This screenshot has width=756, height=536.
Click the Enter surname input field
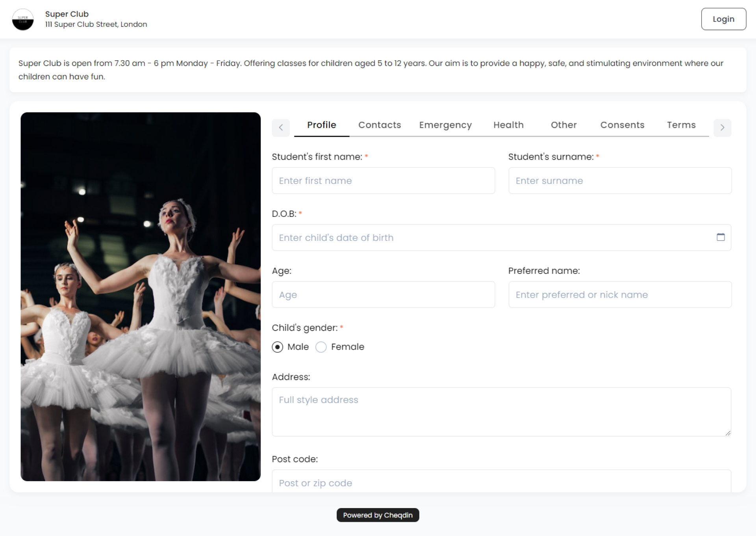point(620,181)
